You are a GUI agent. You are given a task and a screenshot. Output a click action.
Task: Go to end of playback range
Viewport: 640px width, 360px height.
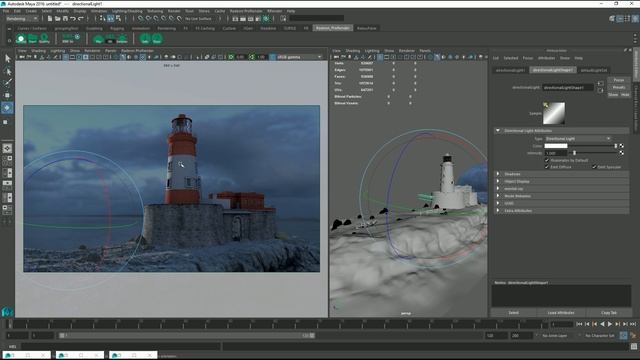[633, 324]
